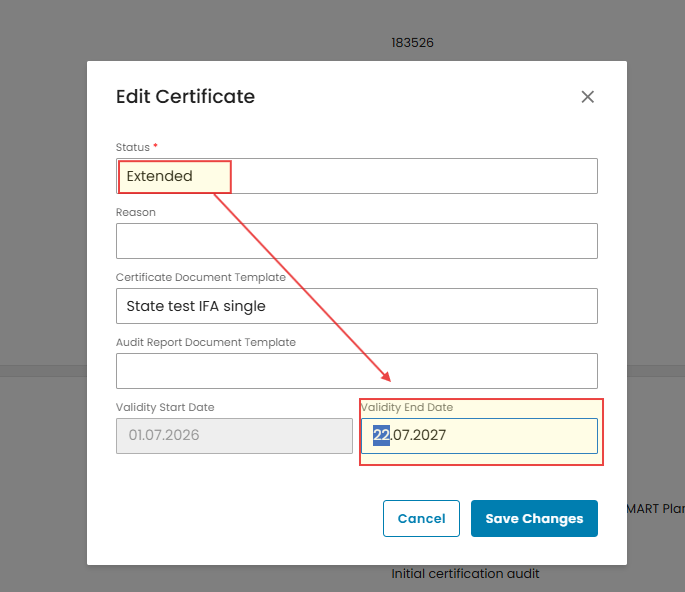Screen dimensions: 685x592
Task: Click the 'Initial certification audit' background text
Action: 465,574
